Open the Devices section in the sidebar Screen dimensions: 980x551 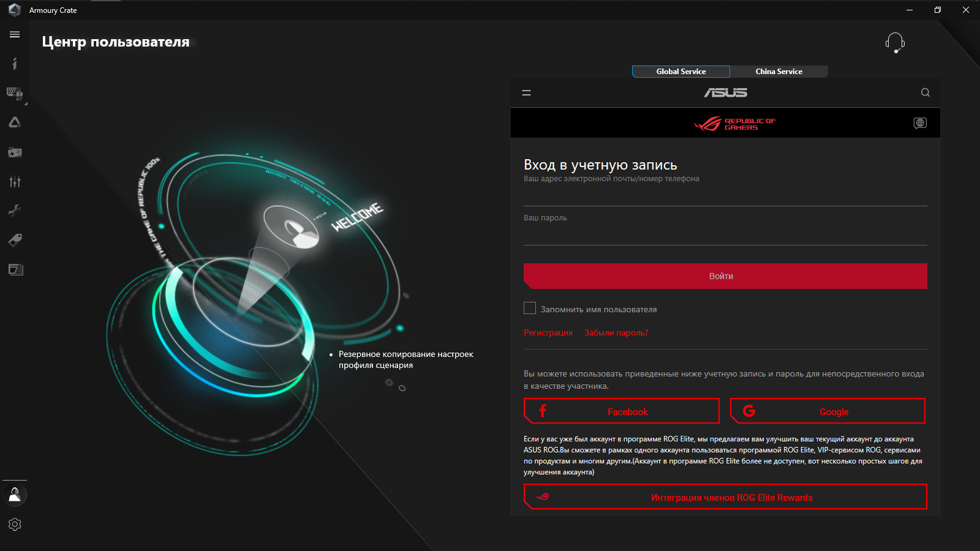click(x=15, y=93)
